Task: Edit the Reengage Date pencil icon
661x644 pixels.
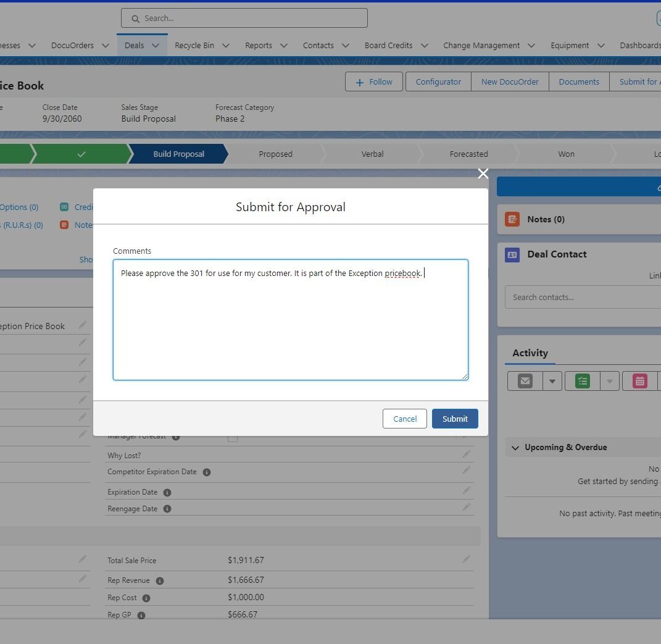Action: (x=466, y=506)
